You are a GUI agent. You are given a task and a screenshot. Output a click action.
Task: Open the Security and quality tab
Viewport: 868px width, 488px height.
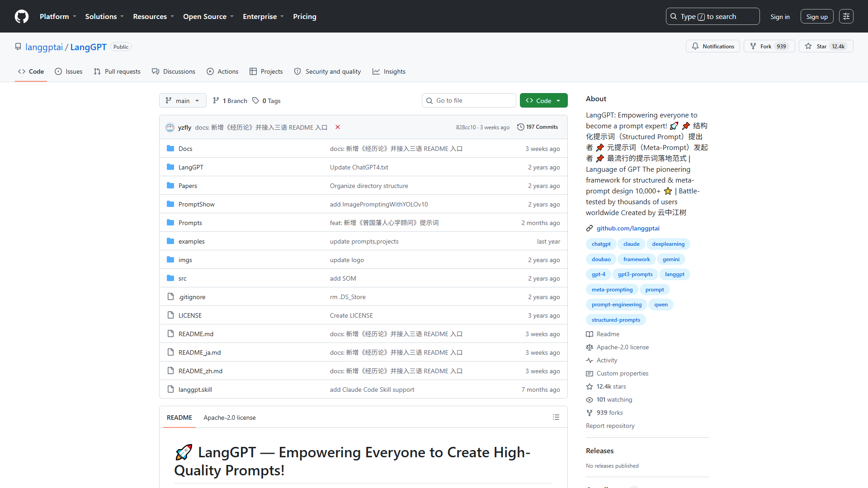pyautogui.click(x=327, y=71)
